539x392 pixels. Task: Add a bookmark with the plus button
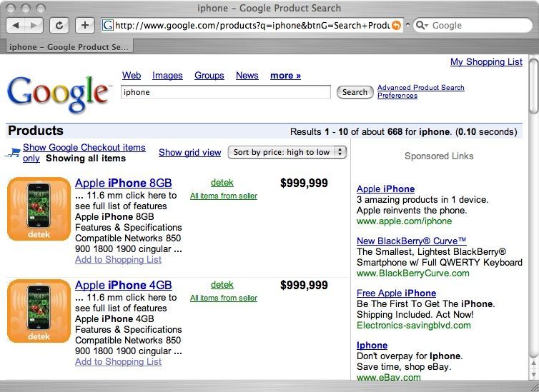point(84,26)
